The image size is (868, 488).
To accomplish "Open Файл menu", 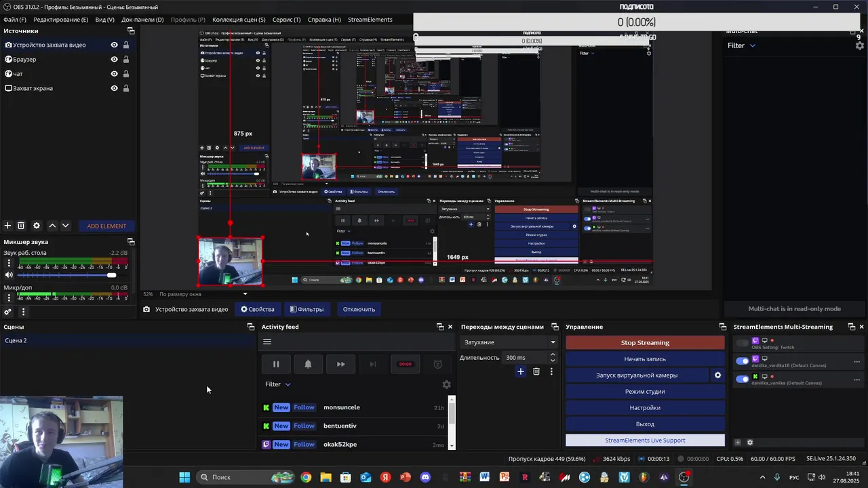I will [x=15, y=20].
